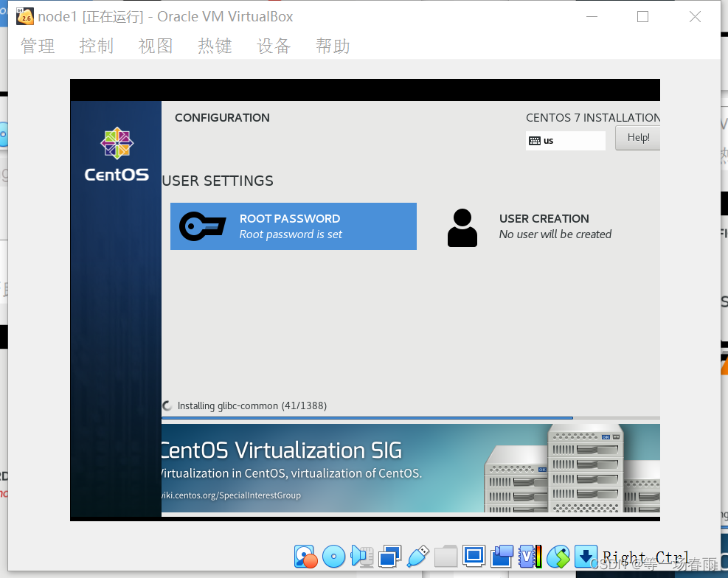The width and height of the screenshot is (728, 578).
Task: Click the USER SETTINGS heading
Action: point(218,181)
